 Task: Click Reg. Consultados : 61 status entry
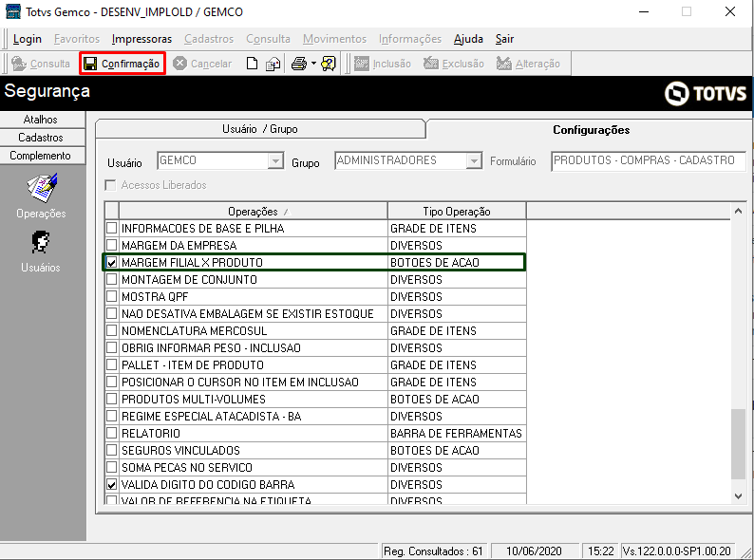pyautogui.click(x=433, y=551)
